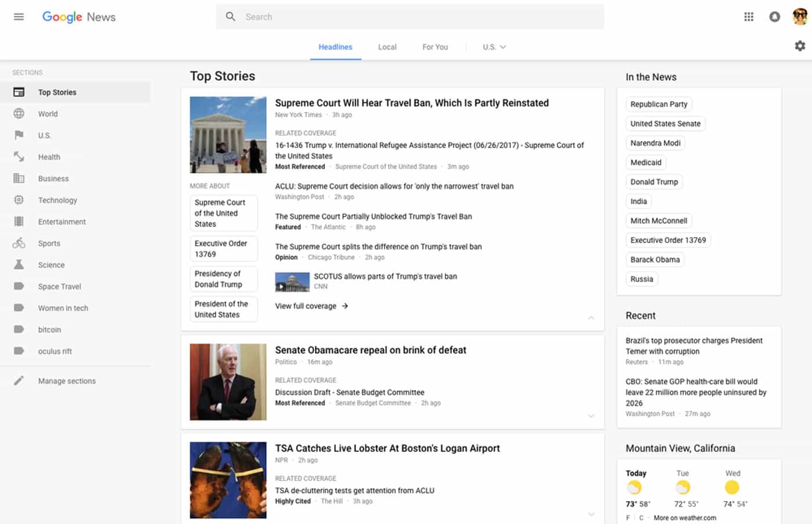Expand the TSA lobster story
Image resolution: width=812 pixels, height=524 pixels.
point(591,514)
